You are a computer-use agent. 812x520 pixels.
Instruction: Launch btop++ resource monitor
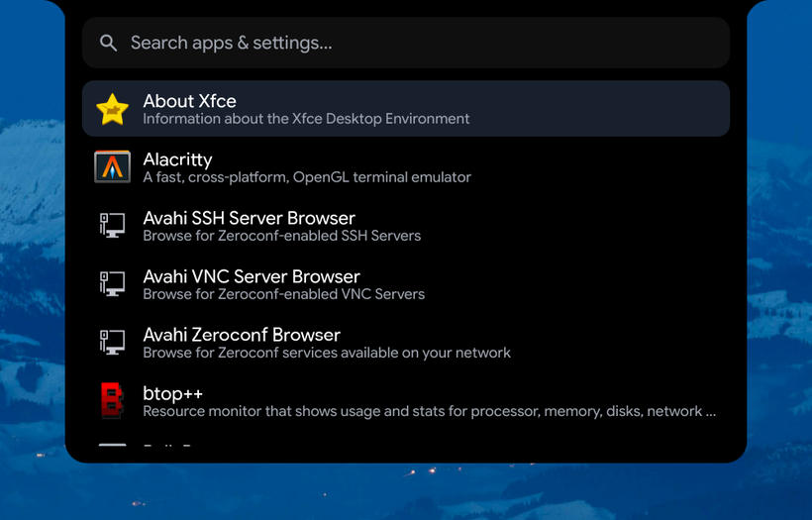point(406,401)
